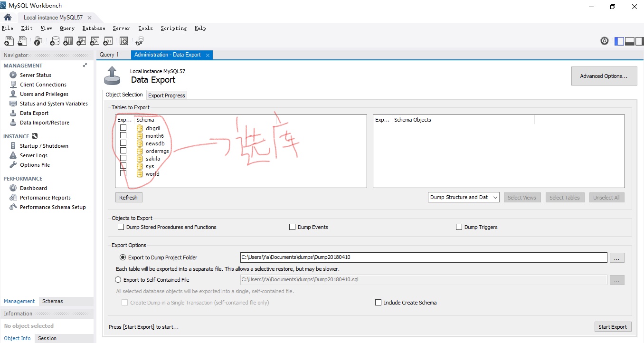The height and width of the screenshot is (343, 644).
Task: Enable Dump Events checkbox
Action: click(292, 227)
